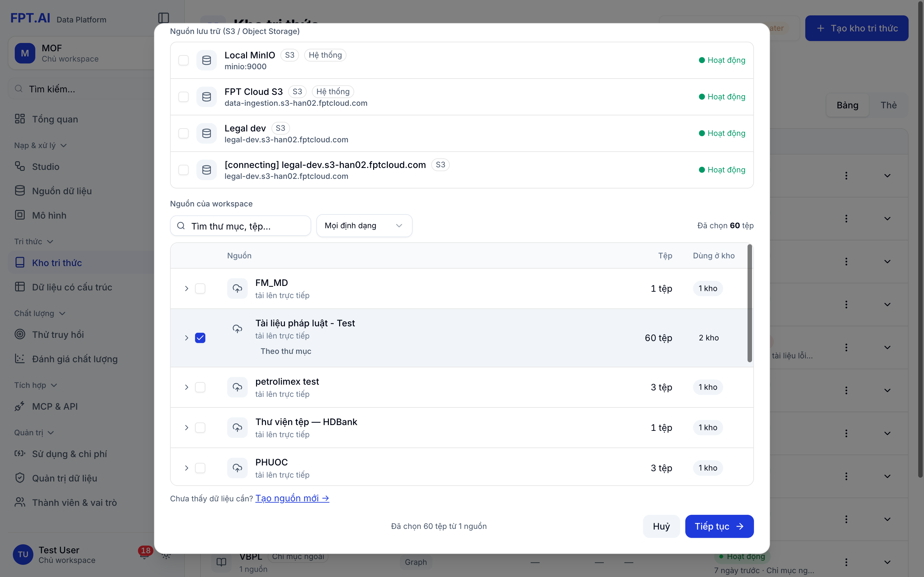This screenshot has width=924, height=577.
Task: Click the Legal dev storage icon
Action: [207, 134]
